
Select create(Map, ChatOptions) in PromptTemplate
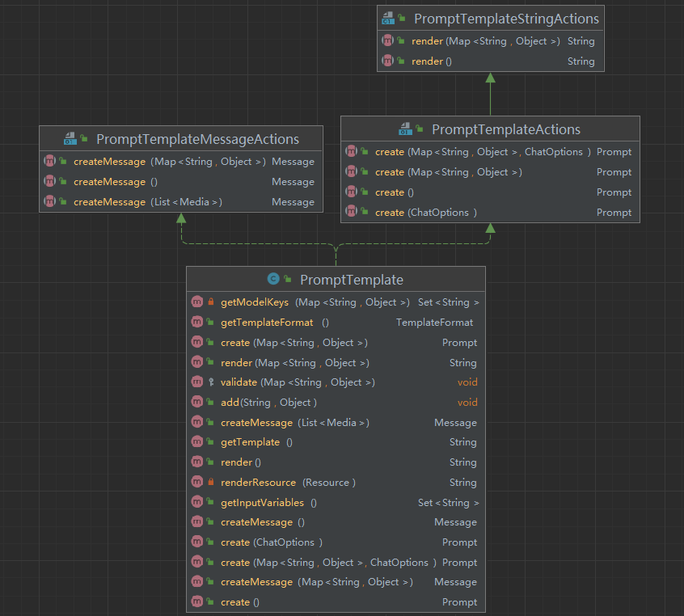(x=336, y=563)
